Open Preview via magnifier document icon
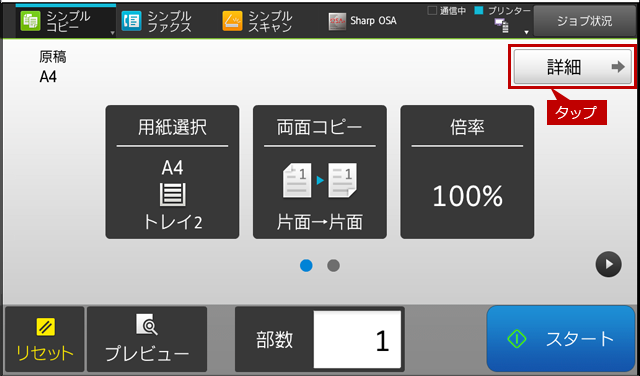Viewport: 640px width, 376px height. click(147, 325)
